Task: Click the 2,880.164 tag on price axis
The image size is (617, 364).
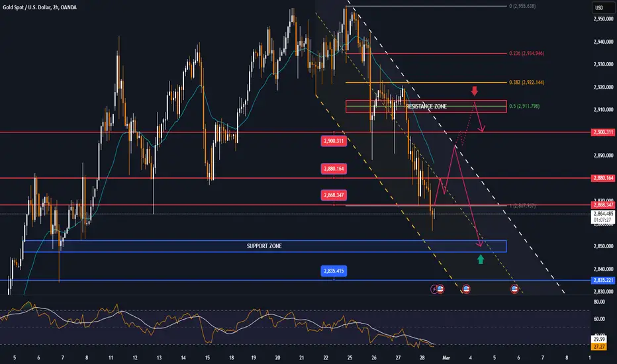Action: [603, 178]
